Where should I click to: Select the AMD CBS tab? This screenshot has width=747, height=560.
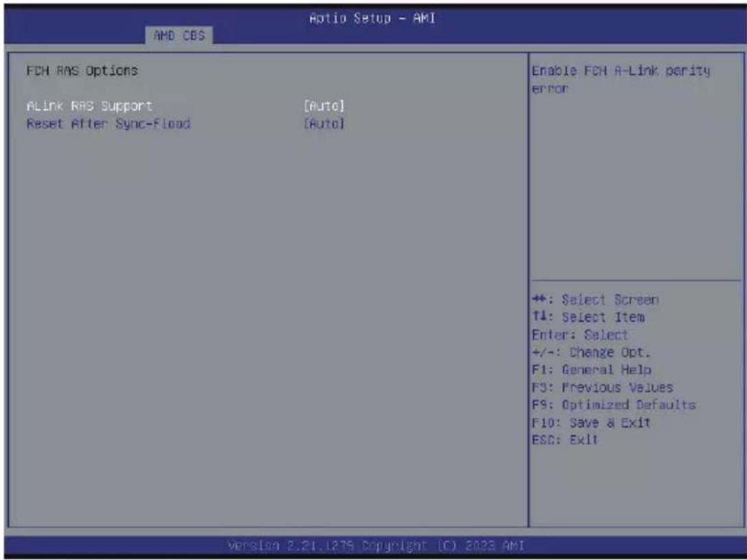[x=179, y=36]
